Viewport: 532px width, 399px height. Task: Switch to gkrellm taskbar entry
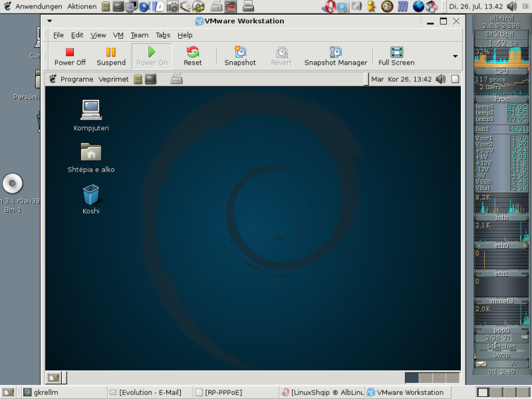tap(65, 392)
